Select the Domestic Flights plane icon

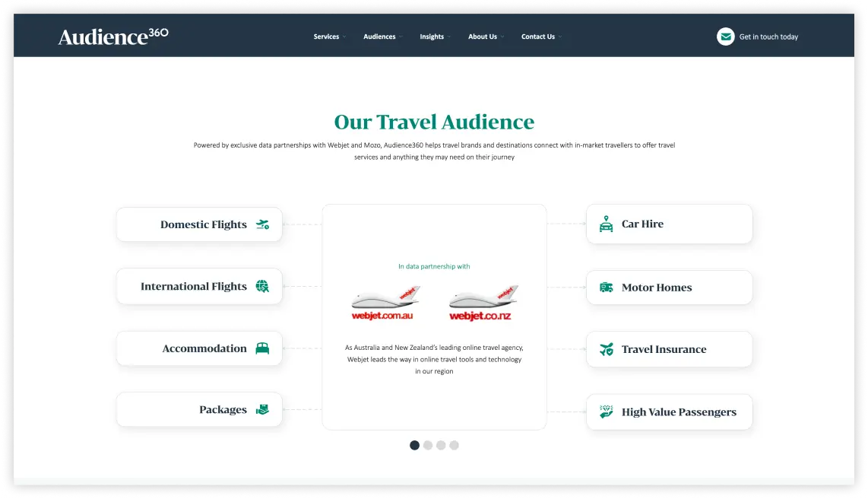pyautogui.click(x=262, y=224)
